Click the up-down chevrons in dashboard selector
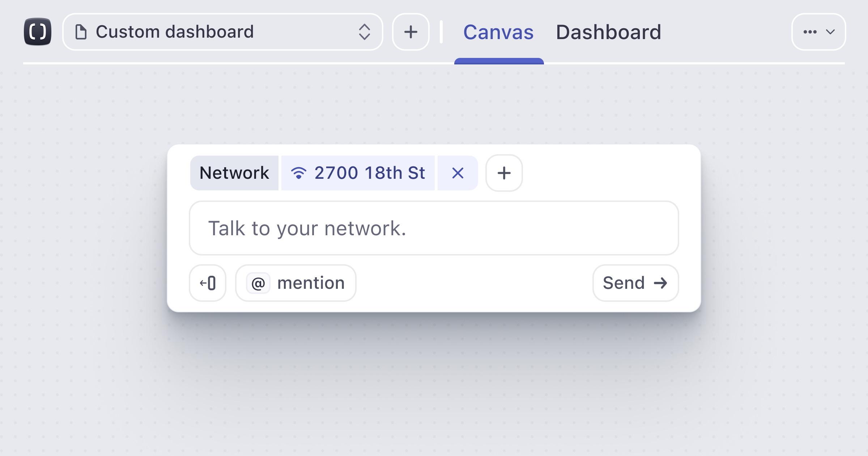This screenshot has width=868, height=456. tap(364, 32)
